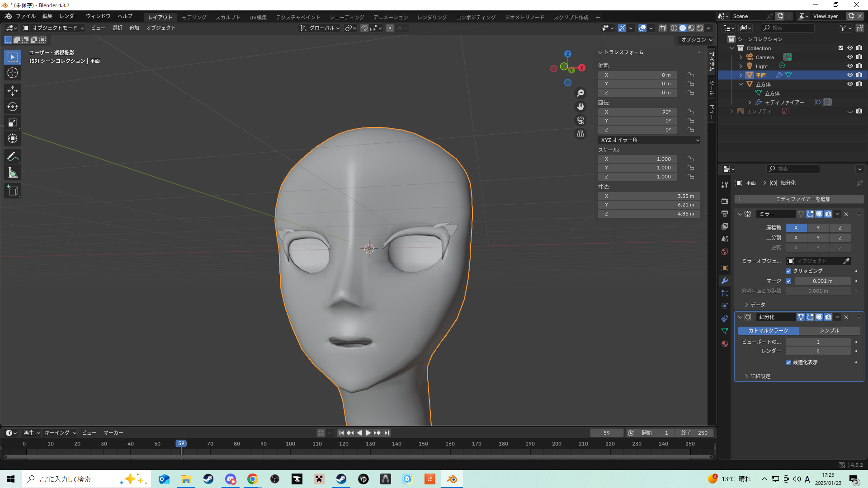Expand the 詳細設定 section of the subdivision modifier
The image size is (868, 488).
[759, 376]
